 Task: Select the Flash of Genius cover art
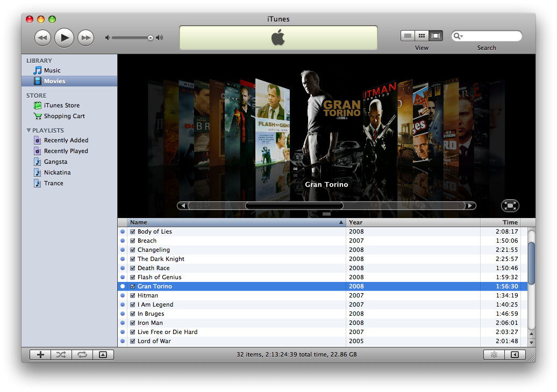pyautogui.click(x=273, y=122)
